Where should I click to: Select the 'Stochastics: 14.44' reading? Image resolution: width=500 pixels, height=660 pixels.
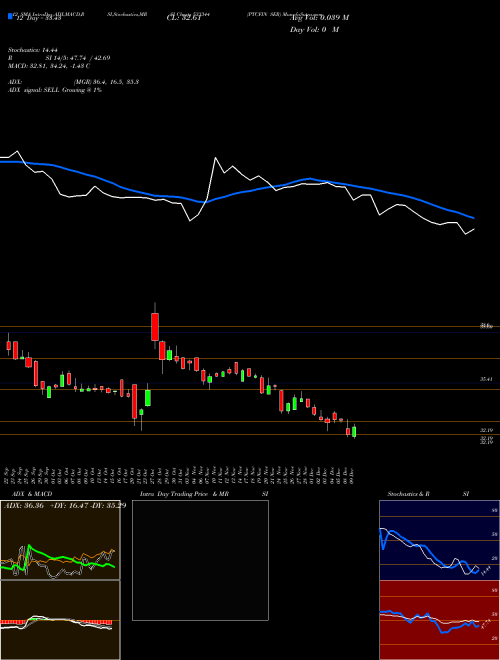[32, 50]
